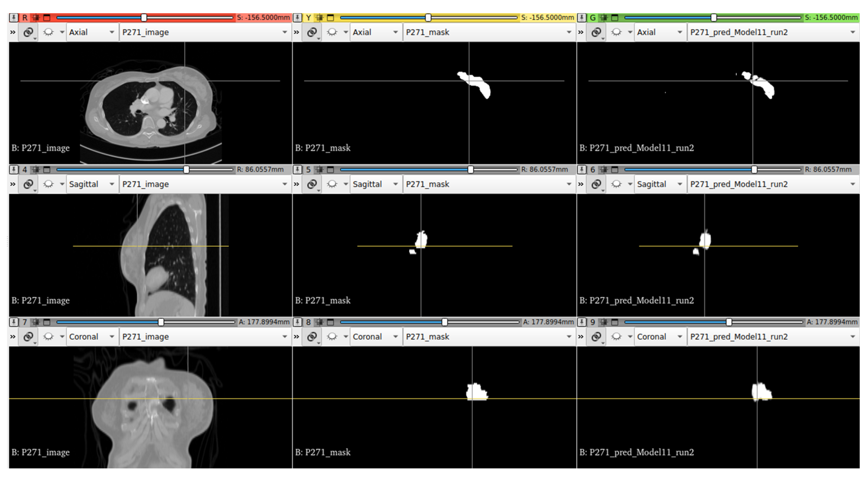Image resolution: width=868 pixels, height=479 pixels.
Task: Maximize slice view 9
Action: [x=615, y=322]
